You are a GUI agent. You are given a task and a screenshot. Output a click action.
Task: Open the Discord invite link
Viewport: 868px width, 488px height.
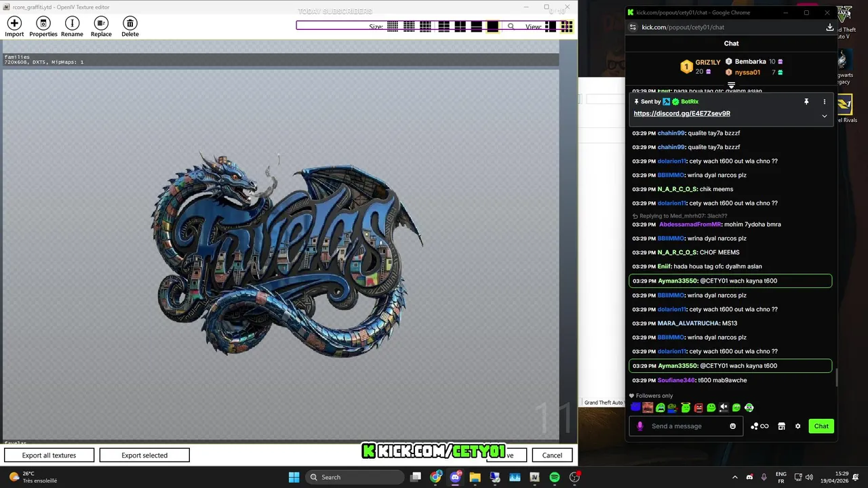682,114
